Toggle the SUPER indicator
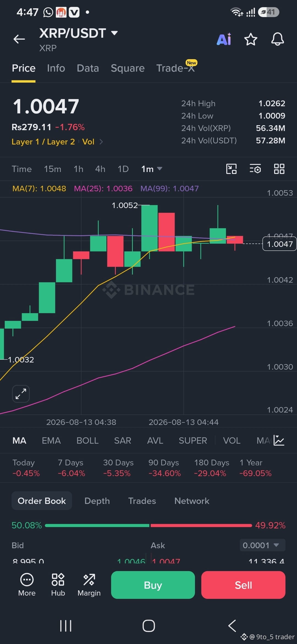This screenshot has width=297, height=644. click(193, 441)
